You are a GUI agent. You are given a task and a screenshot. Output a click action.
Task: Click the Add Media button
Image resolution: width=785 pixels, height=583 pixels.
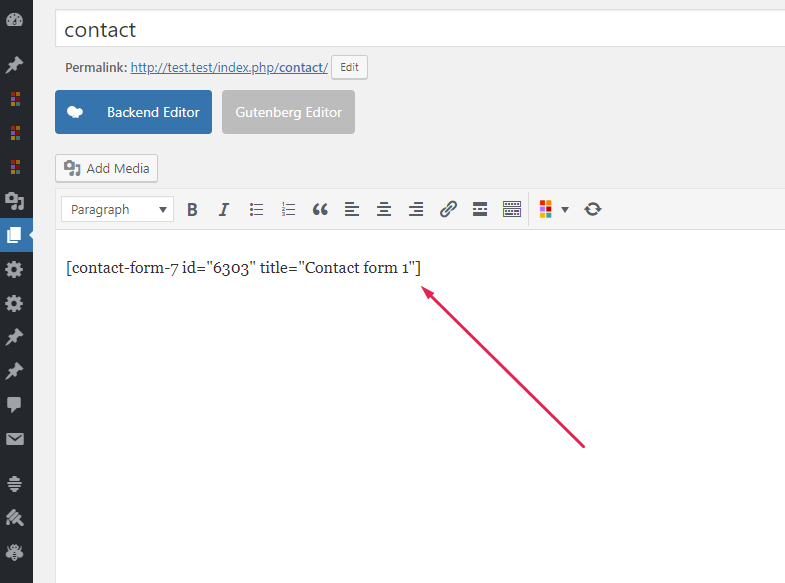pyautogui.click(x=106, y=168)
